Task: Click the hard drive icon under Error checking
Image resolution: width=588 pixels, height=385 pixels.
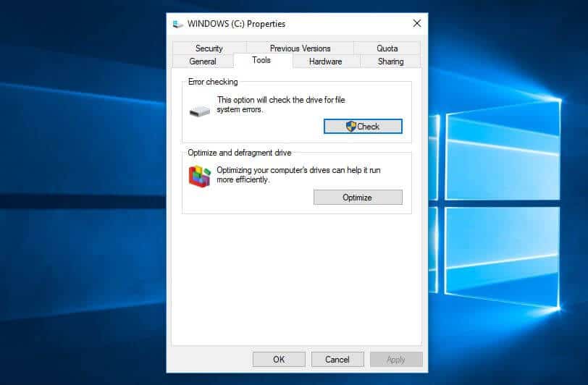Action: click(200, 111)
